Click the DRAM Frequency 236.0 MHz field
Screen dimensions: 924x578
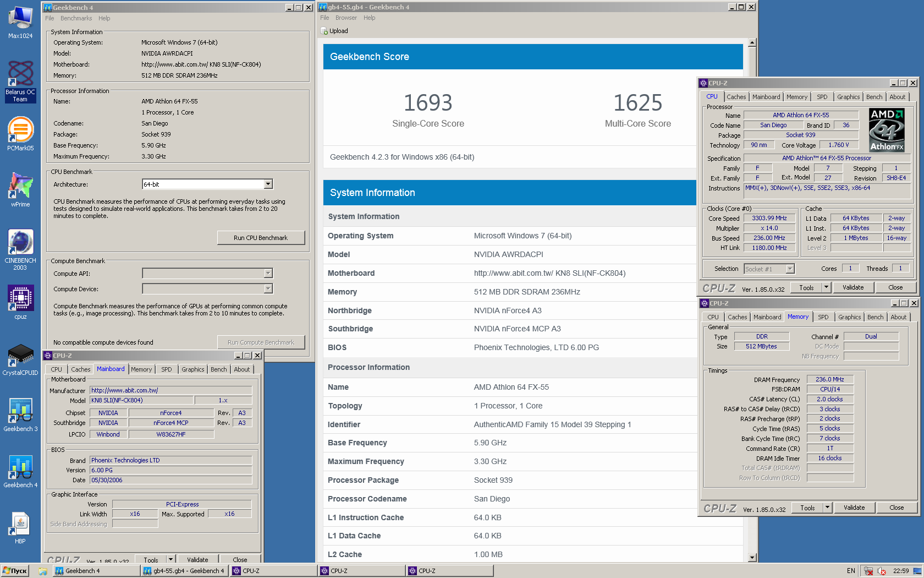(829, 379)
